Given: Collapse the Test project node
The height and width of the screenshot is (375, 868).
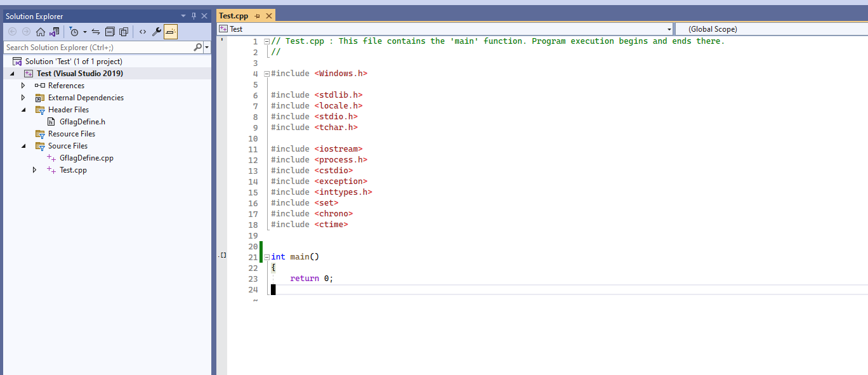Looking at the screenshot, I should coord(12,74).
